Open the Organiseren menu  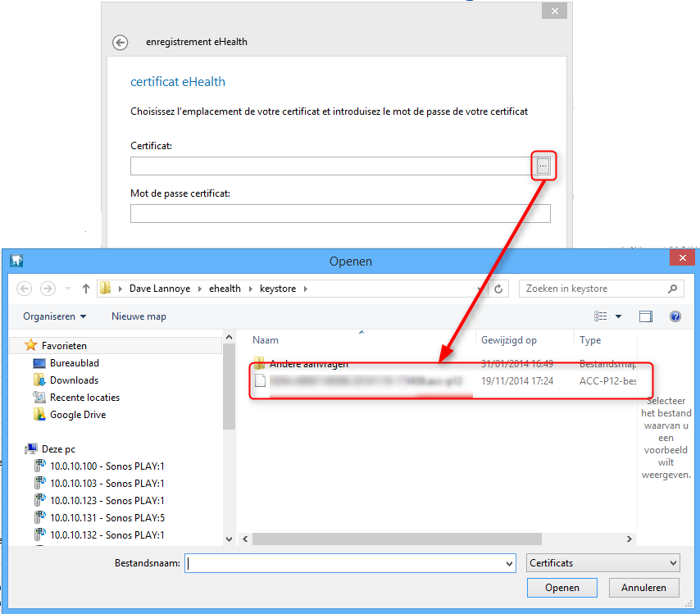(55, 316)
